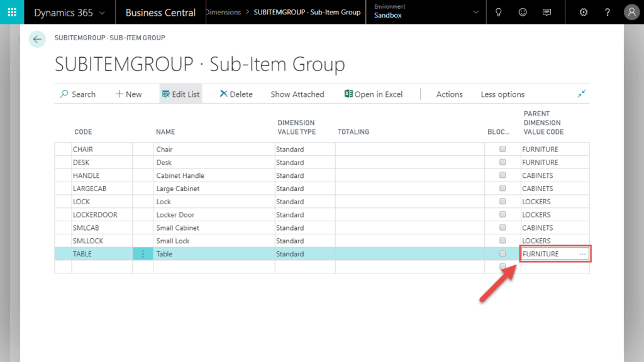Click the smiley feedback icon
The height and width of the screenshot is (362, 644).
click(523, 12)
